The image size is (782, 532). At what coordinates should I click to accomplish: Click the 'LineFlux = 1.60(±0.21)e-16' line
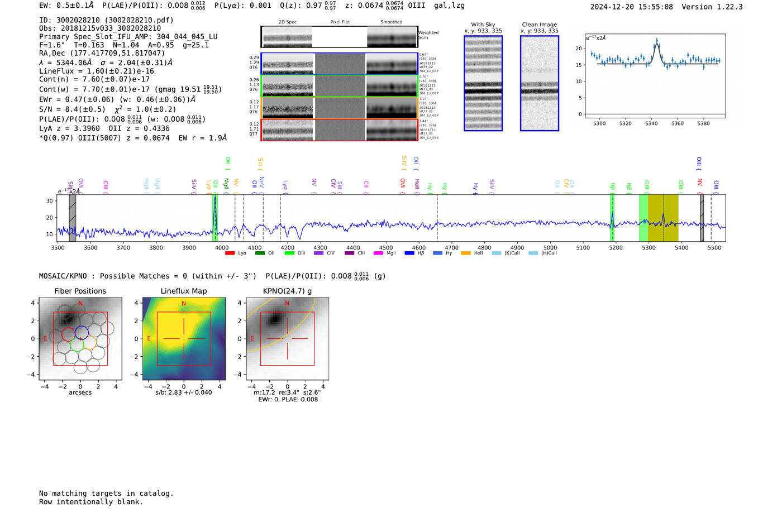pyautogui.click(x=97, y=71)
